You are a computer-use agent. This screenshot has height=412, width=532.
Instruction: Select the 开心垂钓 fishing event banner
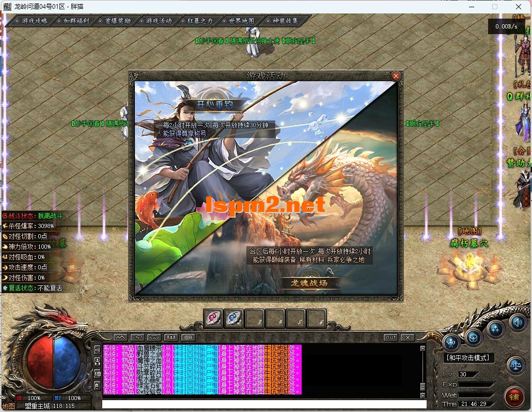coord(215,105)
